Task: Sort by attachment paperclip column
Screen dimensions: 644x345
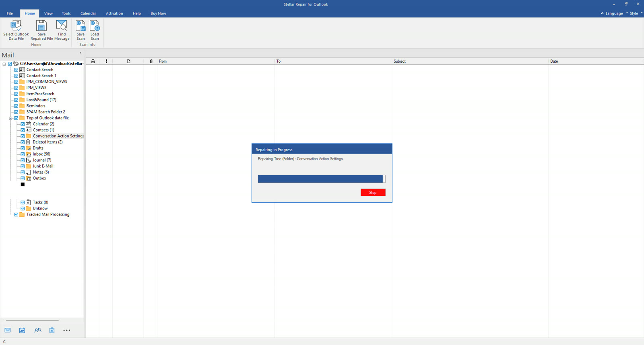Action: click(x=151, y=61)
